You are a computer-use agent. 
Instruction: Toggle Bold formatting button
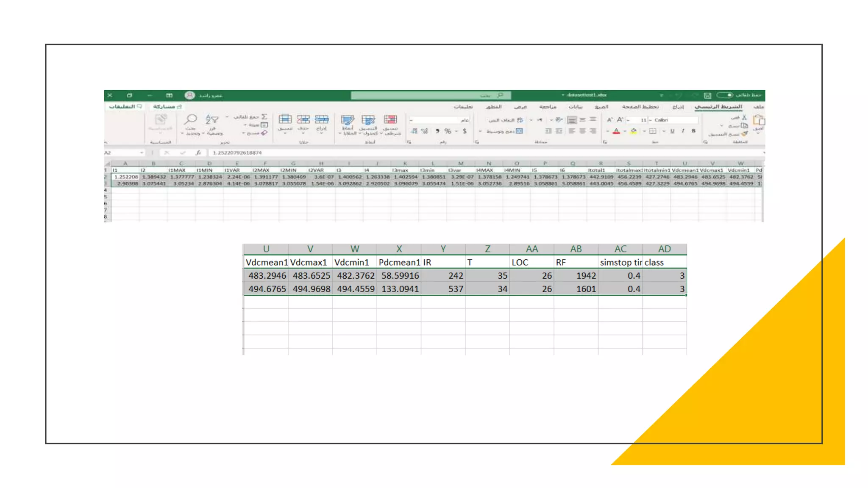coord(693,131)
